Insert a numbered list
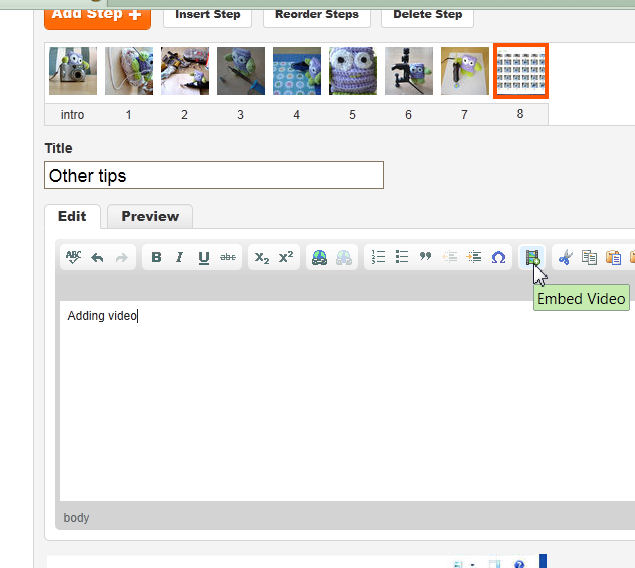 [378, 257]
